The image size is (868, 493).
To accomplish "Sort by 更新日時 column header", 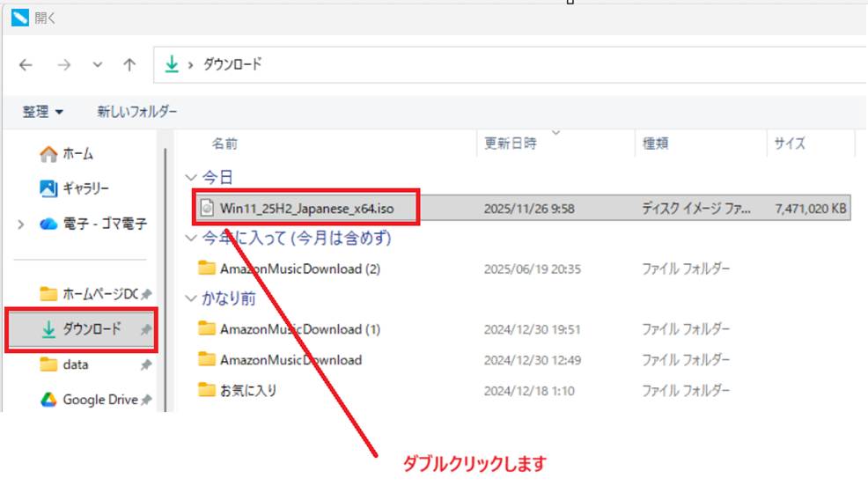I will 510,143.
